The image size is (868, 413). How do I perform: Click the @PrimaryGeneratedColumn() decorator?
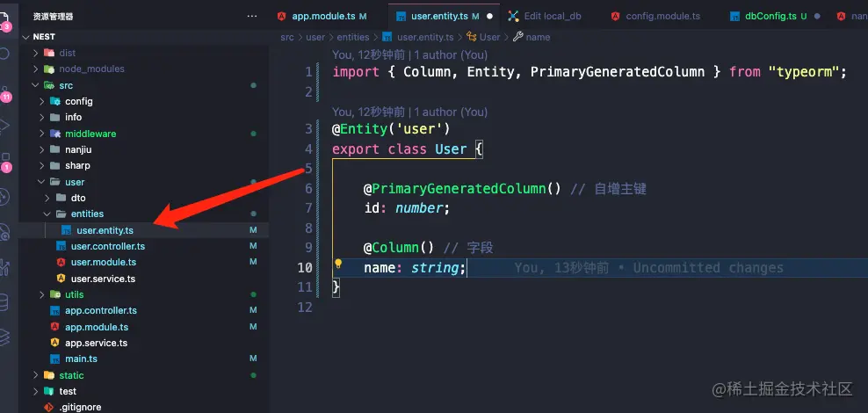[462, 189]
